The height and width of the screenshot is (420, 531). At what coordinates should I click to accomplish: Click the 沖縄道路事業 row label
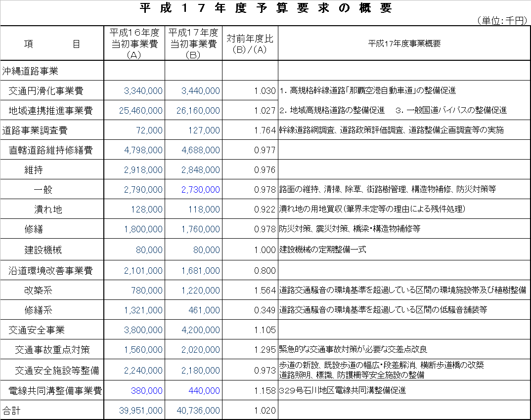[31, 71]
